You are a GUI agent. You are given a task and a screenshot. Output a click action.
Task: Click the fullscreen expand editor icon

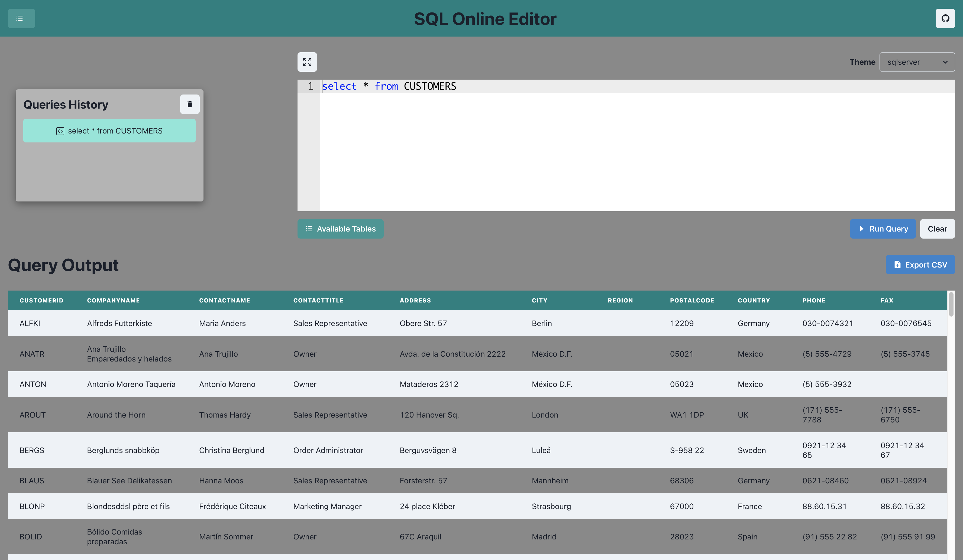(x=307, y=62)
